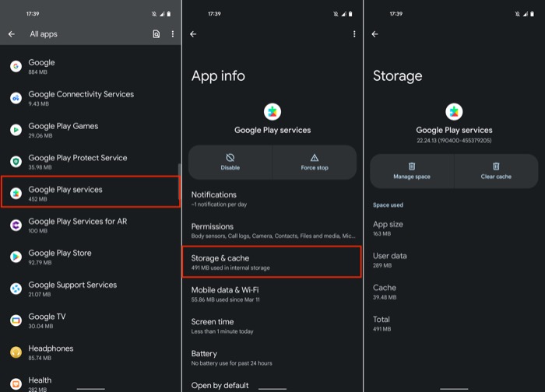545x392 pixels.
Task: Open overflow menu on App info screen
Action: [354, 34]
